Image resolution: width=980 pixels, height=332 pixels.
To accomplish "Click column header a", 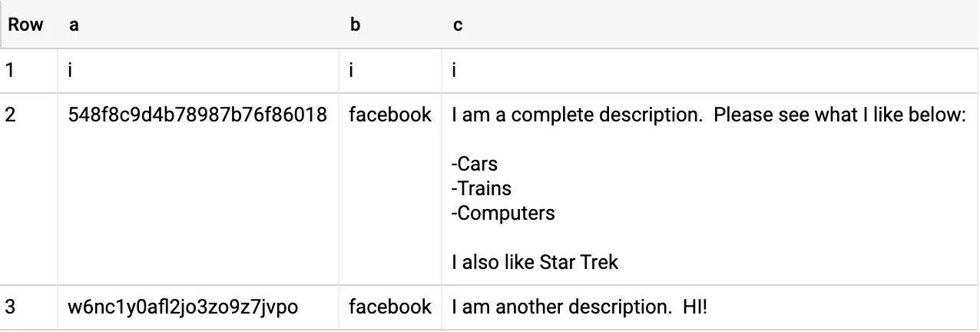I will [74, 25].
